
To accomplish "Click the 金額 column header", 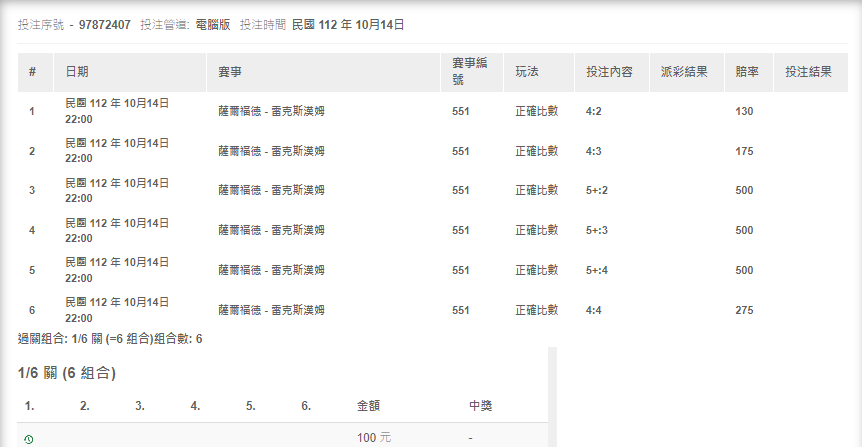I will pos(368,406).
